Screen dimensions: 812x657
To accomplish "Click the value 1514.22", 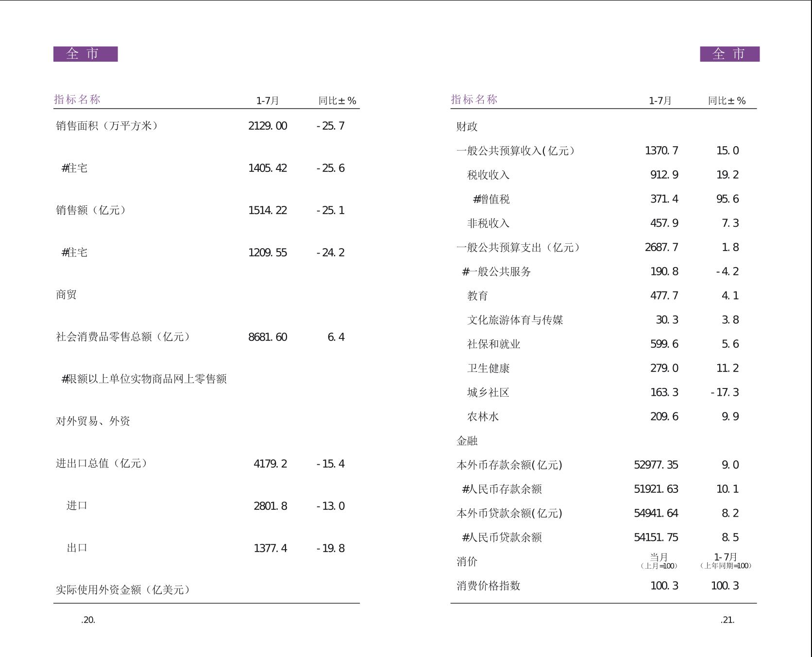I will point(268,211).
